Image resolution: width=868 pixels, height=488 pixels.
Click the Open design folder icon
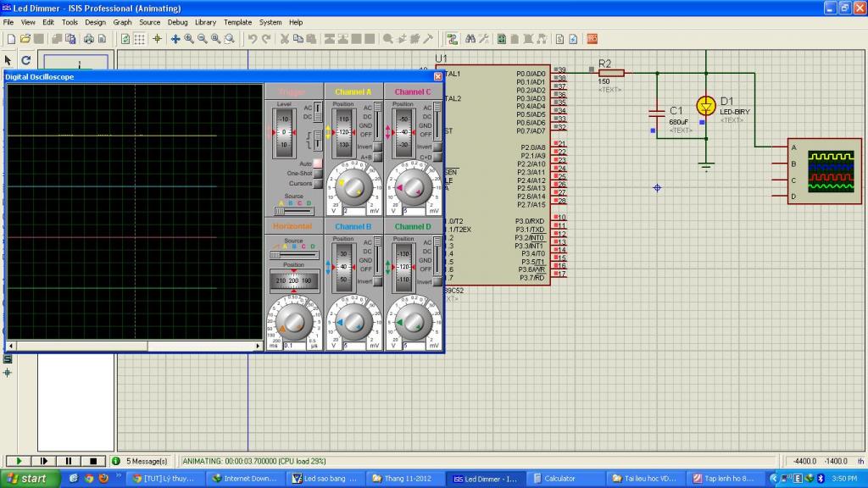[x=25, y=39]
